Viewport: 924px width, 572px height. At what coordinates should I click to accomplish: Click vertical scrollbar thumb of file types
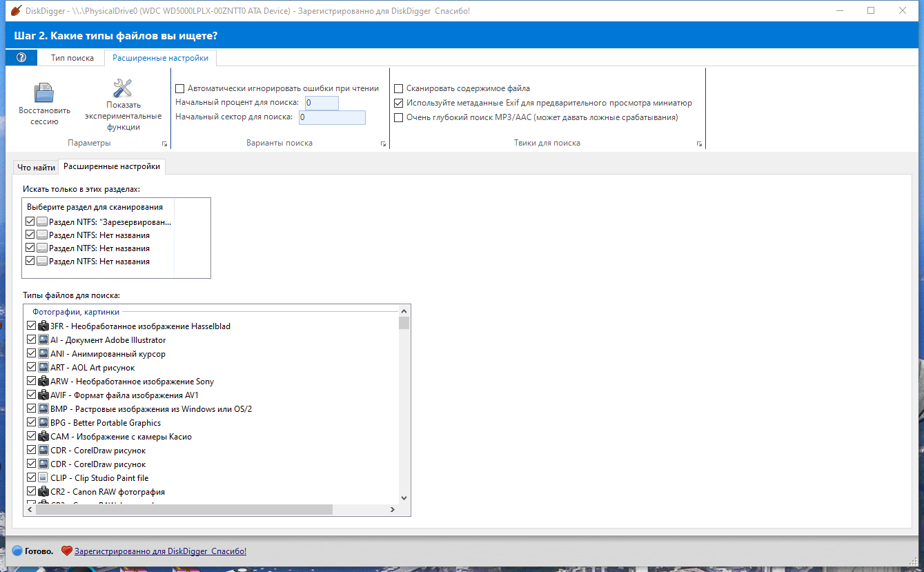pyautogui.click(x=404, y=323)
